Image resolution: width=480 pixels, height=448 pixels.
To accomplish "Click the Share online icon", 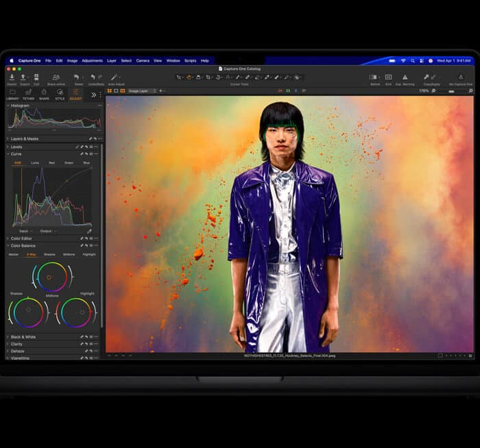I will point(56,77).
